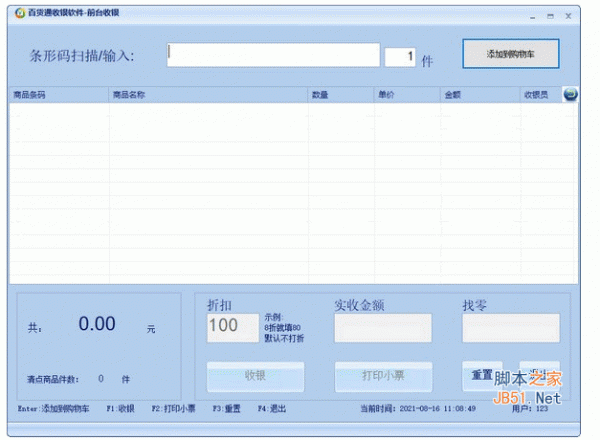Click the app icon in the title bar
Screen dimensions: 600x440
[x=20, y=13]
